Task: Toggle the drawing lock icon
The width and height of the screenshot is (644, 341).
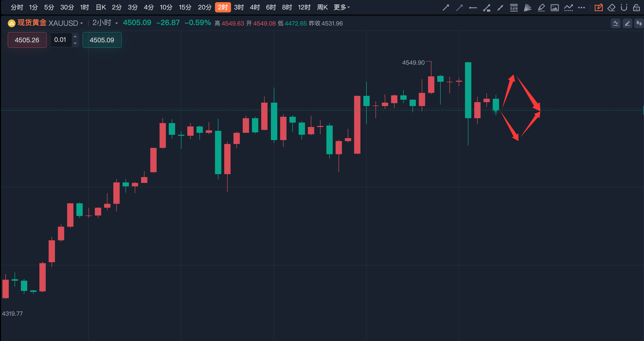Action: [x=636, y=8]
